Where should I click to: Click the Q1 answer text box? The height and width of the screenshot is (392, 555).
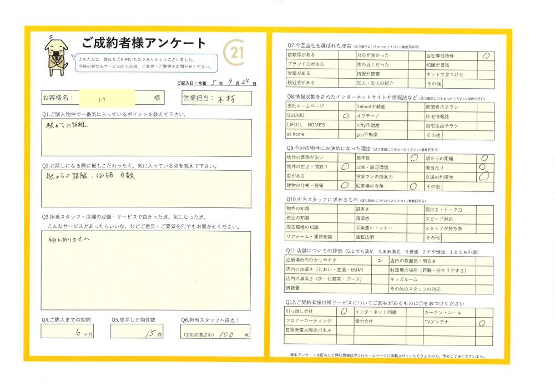146,138
